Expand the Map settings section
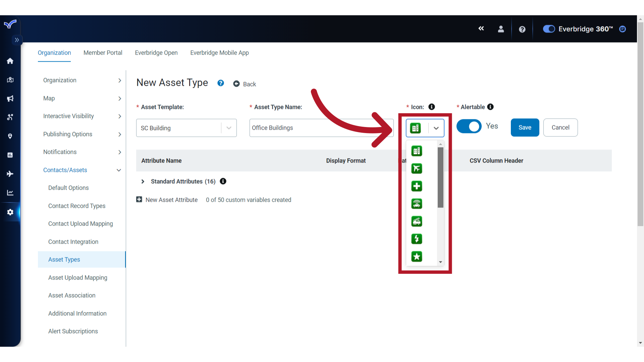The height and width of the screenshot is (362, 644). [x=82, y=98]
